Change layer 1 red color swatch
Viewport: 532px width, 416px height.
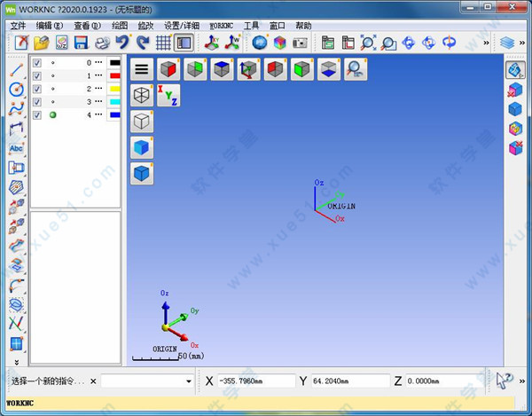[114, 75]
